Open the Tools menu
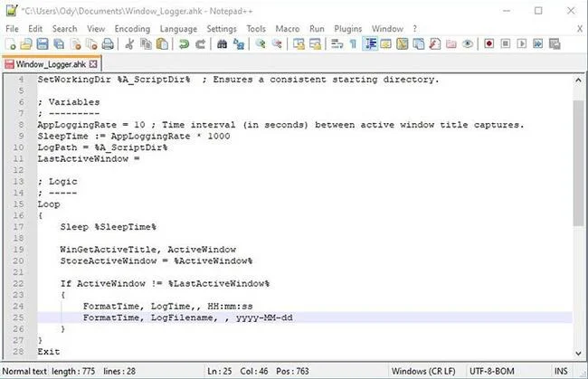Screen dimensions: 588x379 (256, 29)
